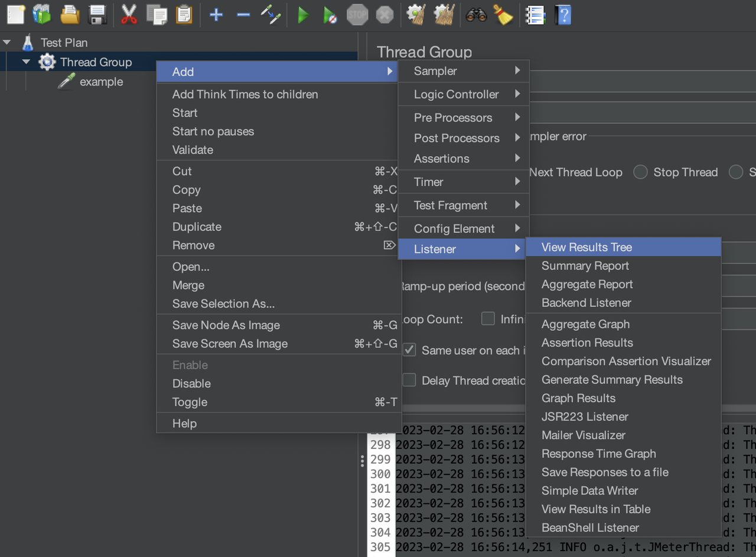The width and height of the screenshot is (756, 557).
Task: Click Add Think Times to children
Action: click(245, 95)
